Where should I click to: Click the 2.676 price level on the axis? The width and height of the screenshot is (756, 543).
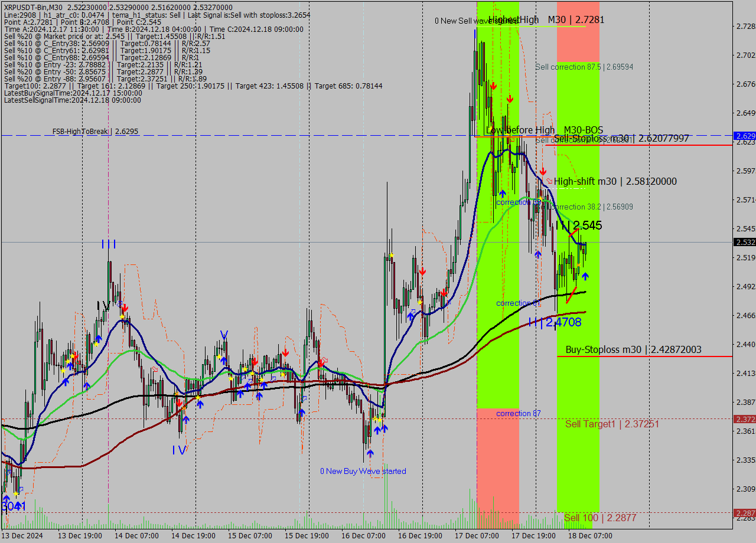[x=745, y=84]
